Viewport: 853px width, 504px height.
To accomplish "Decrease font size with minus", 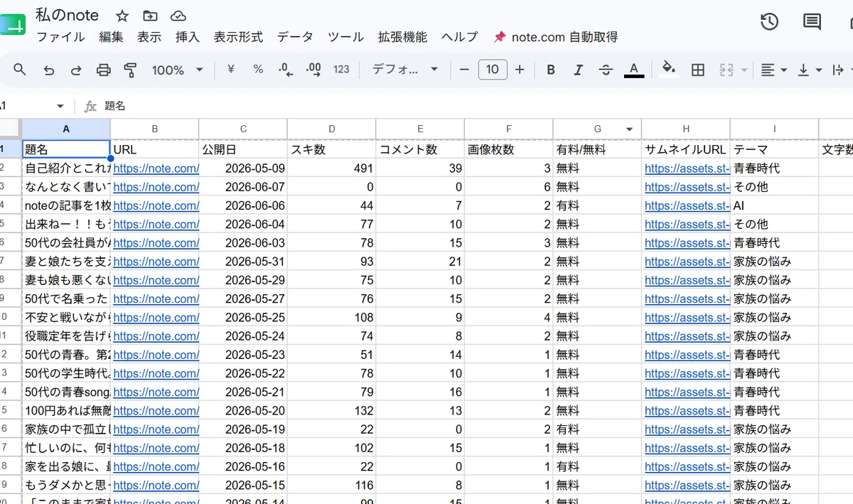I will [464, 70].
